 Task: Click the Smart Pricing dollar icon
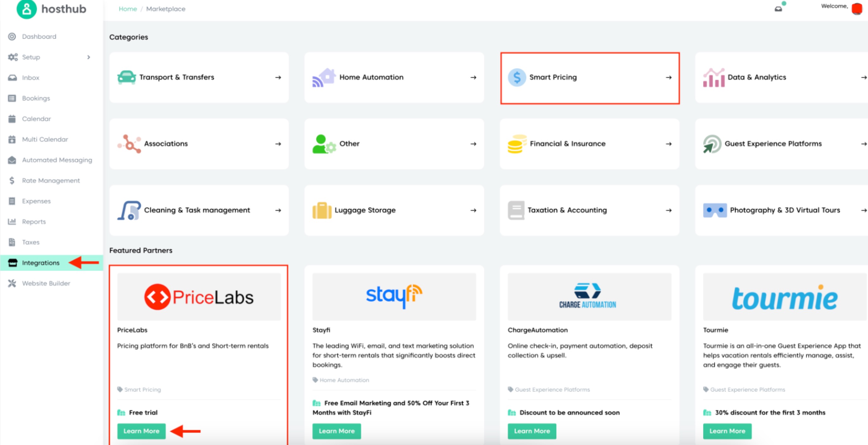[x=517, y=78]
